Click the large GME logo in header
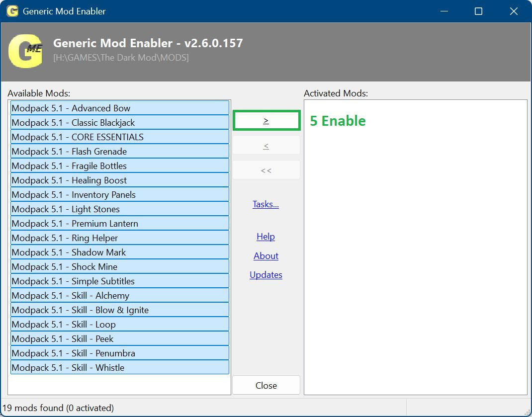Screen dimensions: 532x417 pos(25,51)
